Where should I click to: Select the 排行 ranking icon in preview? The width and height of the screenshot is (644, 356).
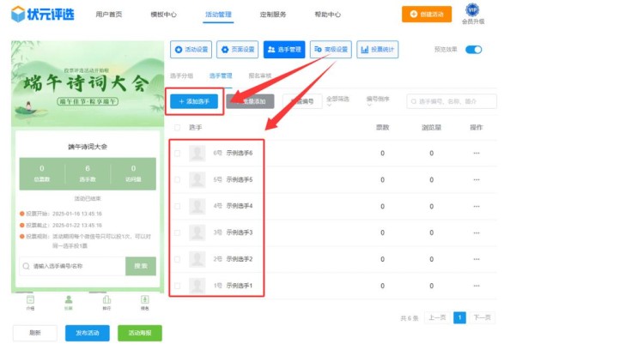[x=106, y=301]
